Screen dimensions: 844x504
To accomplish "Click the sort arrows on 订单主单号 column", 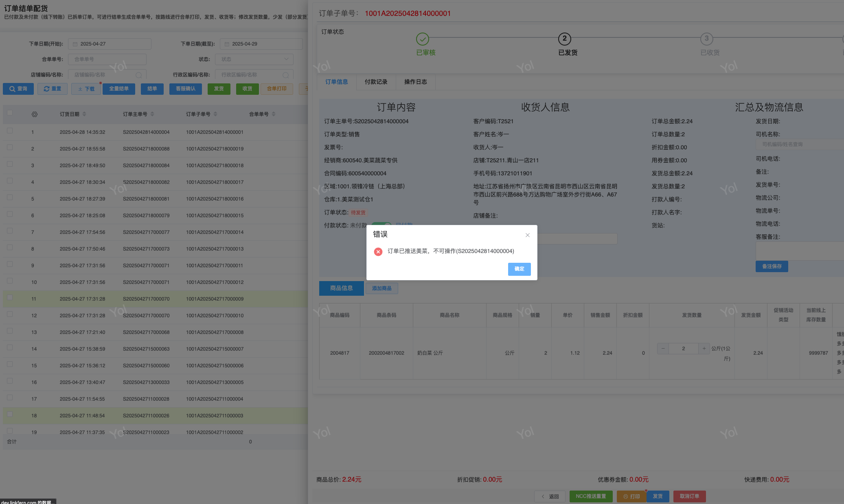I will 152,114.
